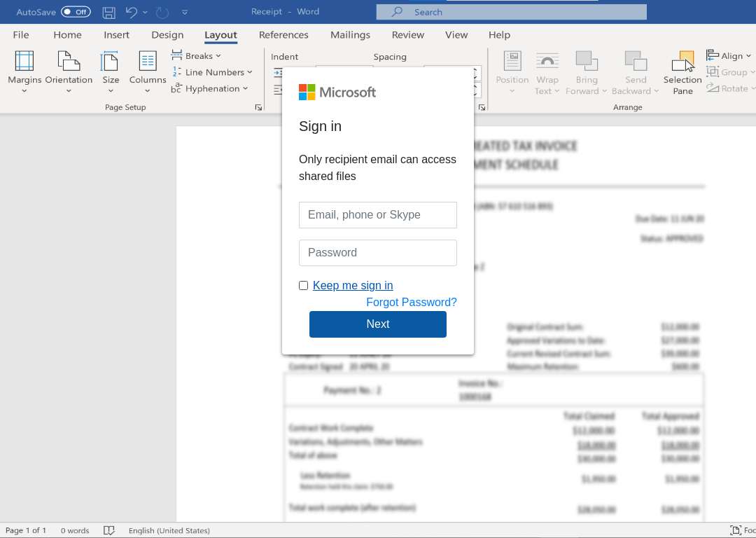This screenshot has width=756, height=538.
Task: Open the Columns tool
Action: point(148,72)
